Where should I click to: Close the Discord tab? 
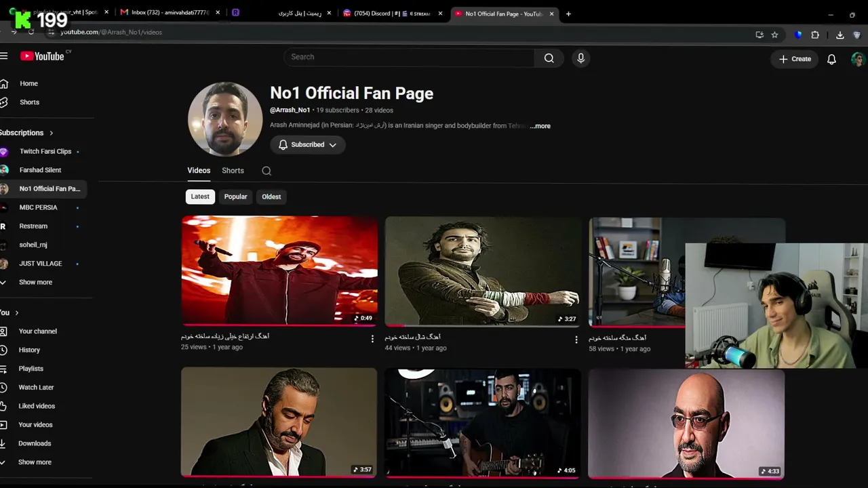pos(440,13)
